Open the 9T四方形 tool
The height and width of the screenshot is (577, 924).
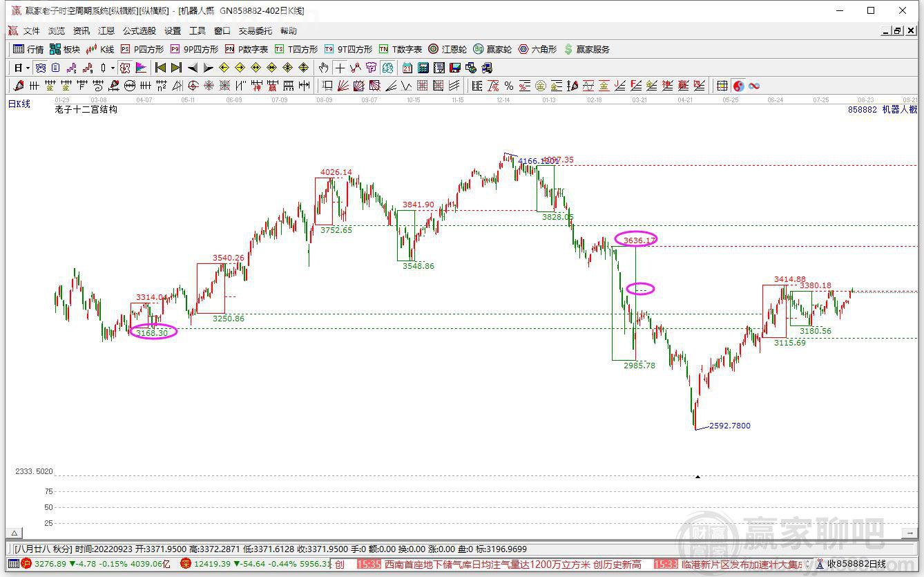click(x=348, y=49)
